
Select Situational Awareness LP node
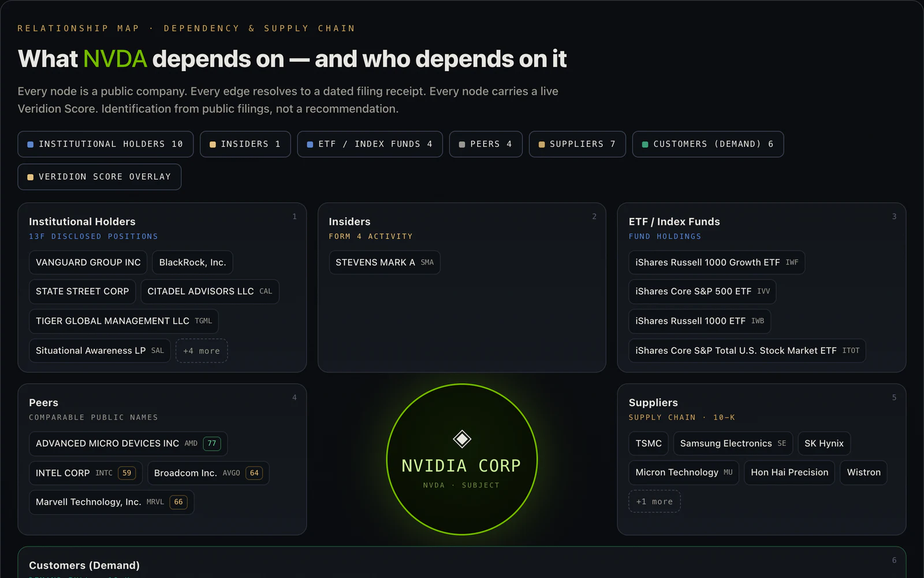[x=100, y=351]
